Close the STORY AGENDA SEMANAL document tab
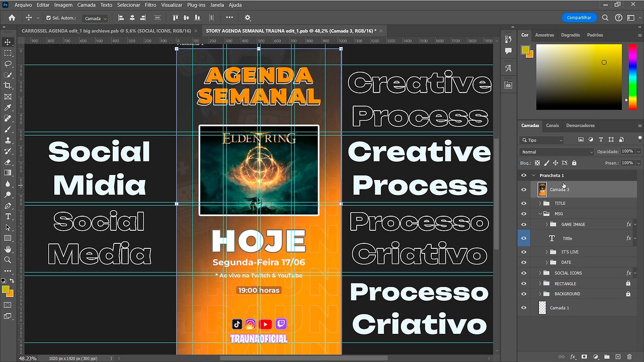Screen dimensions: 644x362 (x=381, y=31)
